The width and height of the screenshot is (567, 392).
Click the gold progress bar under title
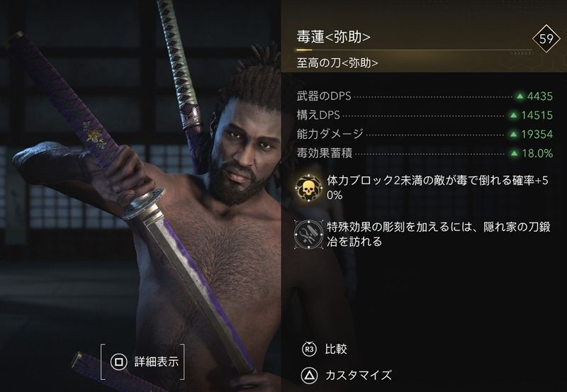pyautogui.click(x=414, y=50)
